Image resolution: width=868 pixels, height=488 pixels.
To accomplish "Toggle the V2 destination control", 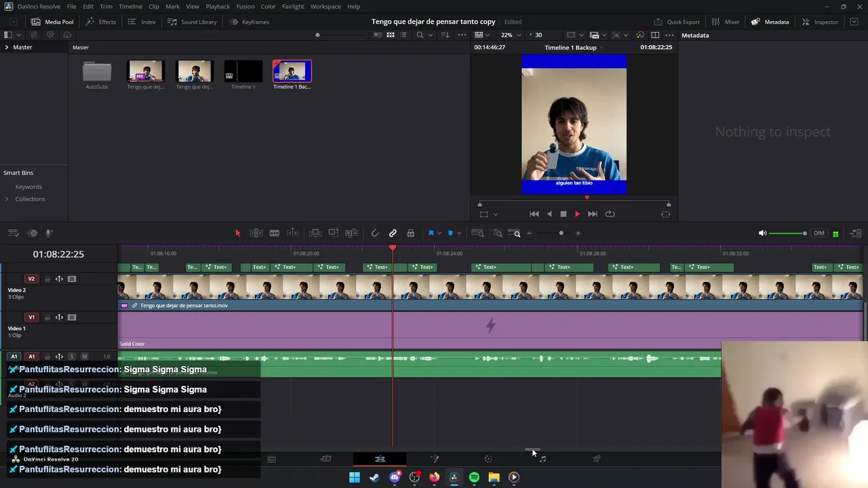I will (x=31, y=279).
